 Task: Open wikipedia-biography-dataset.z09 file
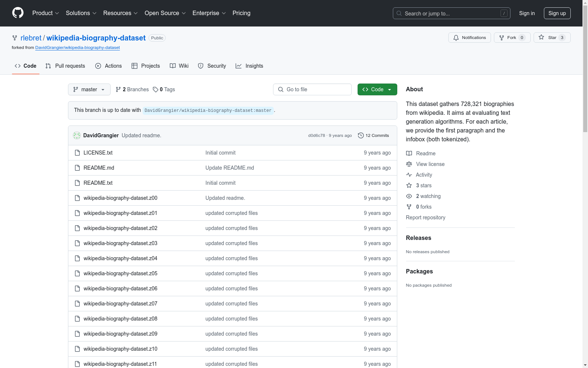point(121,334)
